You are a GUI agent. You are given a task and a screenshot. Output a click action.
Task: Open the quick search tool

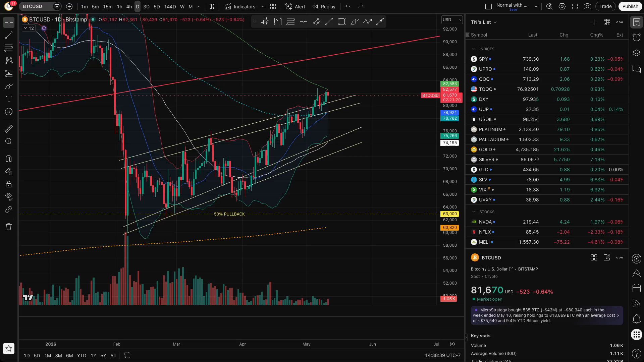pyautogui.click(x=549, y=6)
